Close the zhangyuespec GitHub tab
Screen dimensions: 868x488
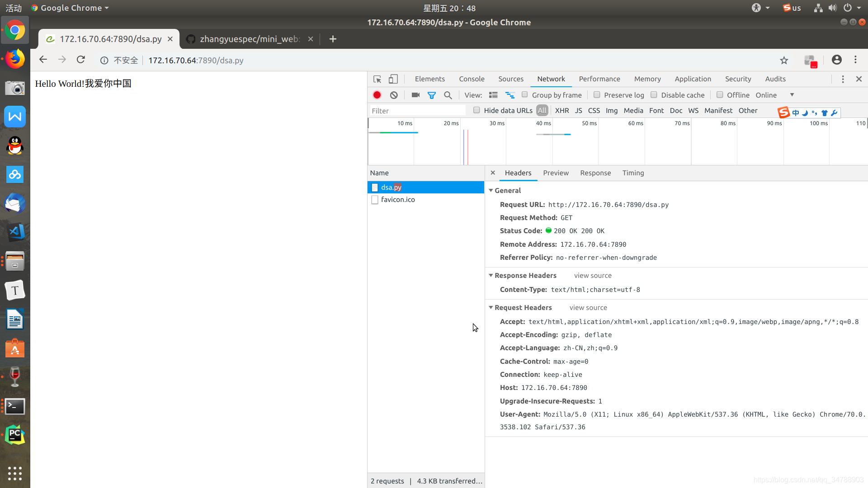311,39
